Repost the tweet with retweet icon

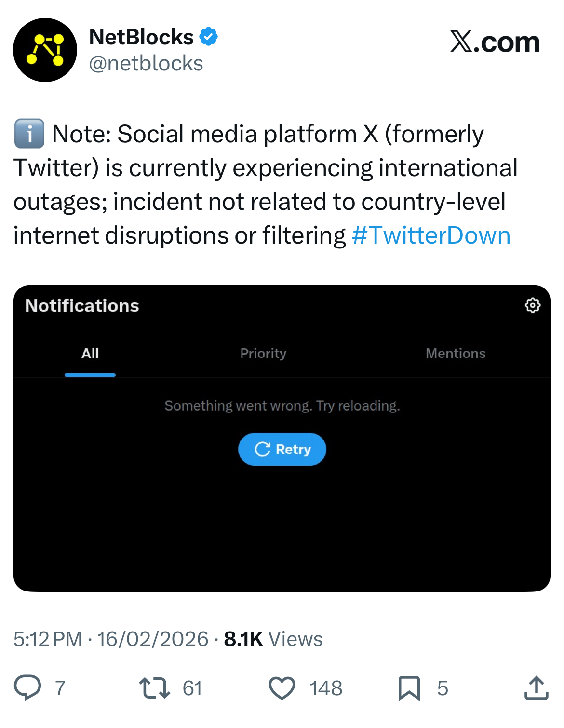154,688
